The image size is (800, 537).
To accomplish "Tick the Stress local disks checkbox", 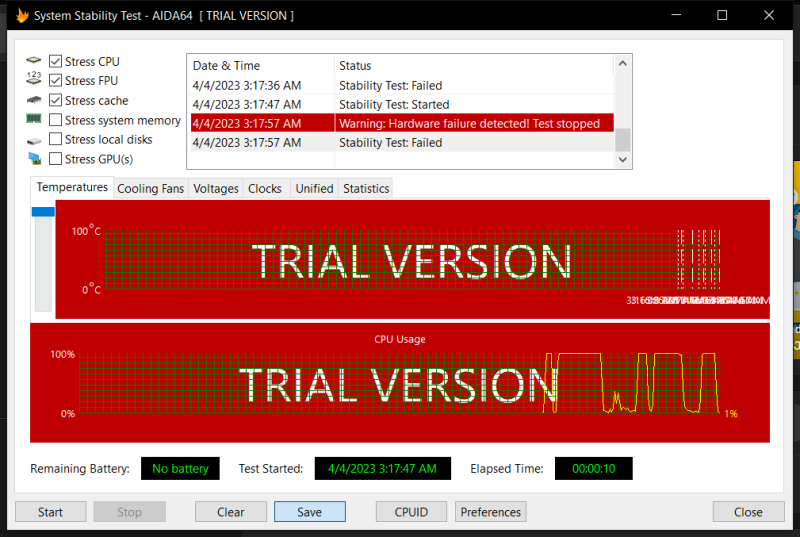I will [56, 139].
